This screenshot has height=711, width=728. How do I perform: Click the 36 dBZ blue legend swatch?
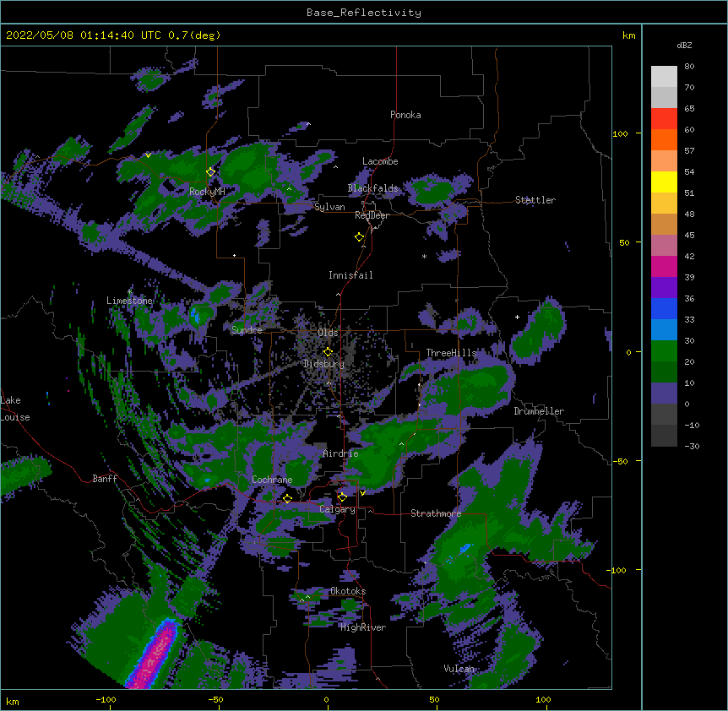click(x=664, y=308)
